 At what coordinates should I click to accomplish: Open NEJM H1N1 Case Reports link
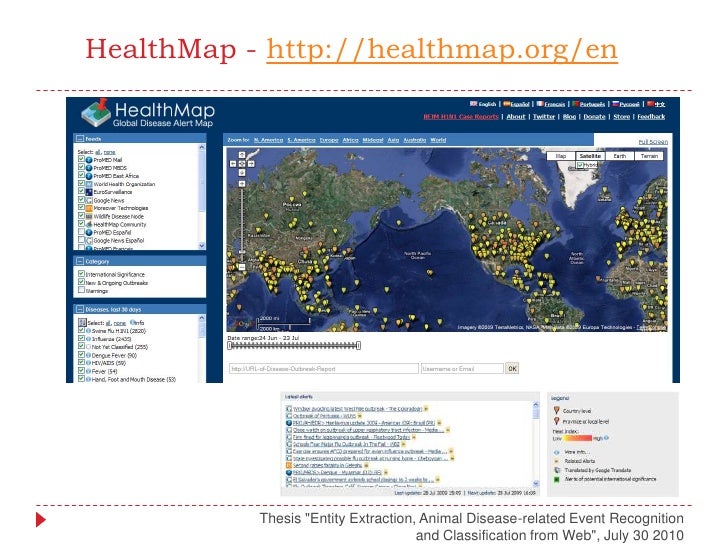(461, 117)
